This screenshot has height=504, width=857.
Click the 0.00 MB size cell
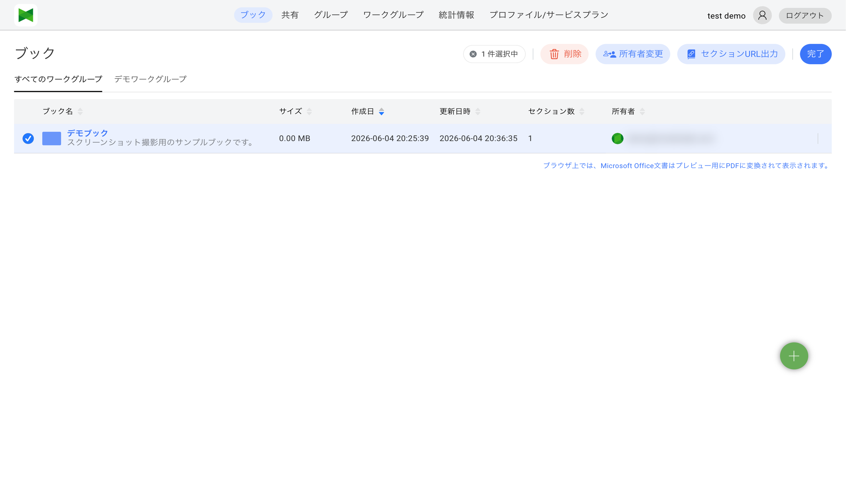click(295, 139)
